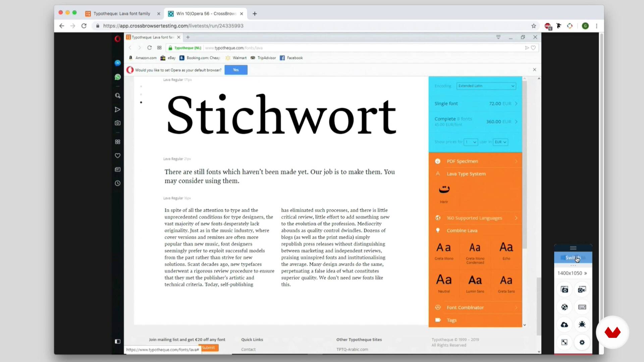Open Messenger in Opera sidebar
The width and height of the screenshot is (644, 362).
coord(117,63)
